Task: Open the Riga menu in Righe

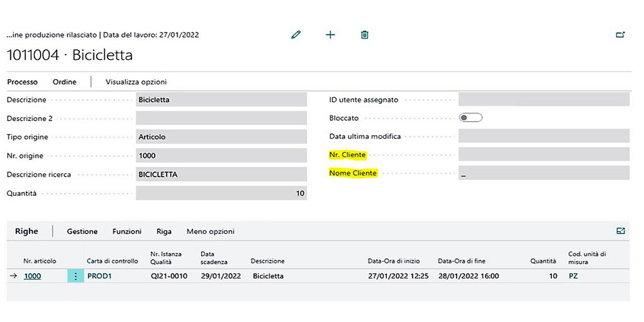Action: (x=164, y=231)
